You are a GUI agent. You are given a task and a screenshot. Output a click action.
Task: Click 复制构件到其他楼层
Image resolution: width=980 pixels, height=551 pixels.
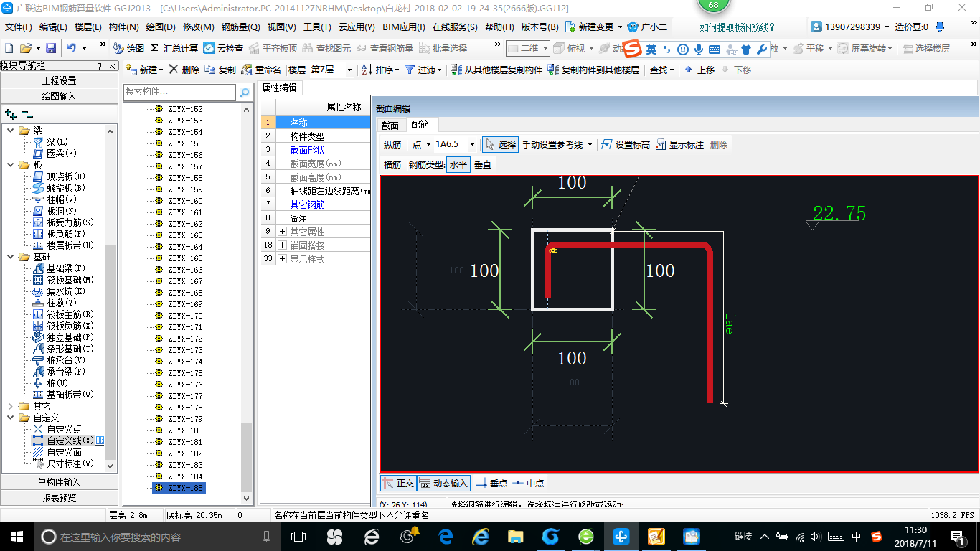click(593, 70)
